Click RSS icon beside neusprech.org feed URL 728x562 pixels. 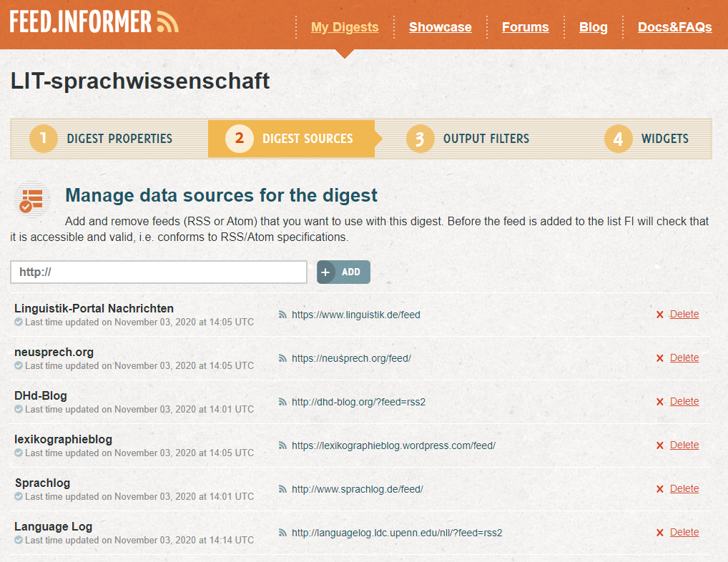pos(282,358)
